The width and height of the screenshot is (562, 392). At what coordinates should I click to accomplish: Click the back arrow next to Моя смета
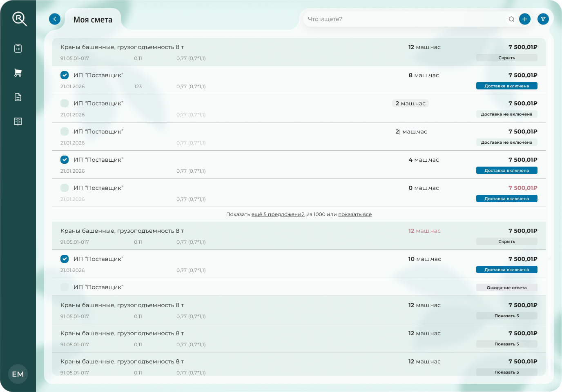pos(55,19)
